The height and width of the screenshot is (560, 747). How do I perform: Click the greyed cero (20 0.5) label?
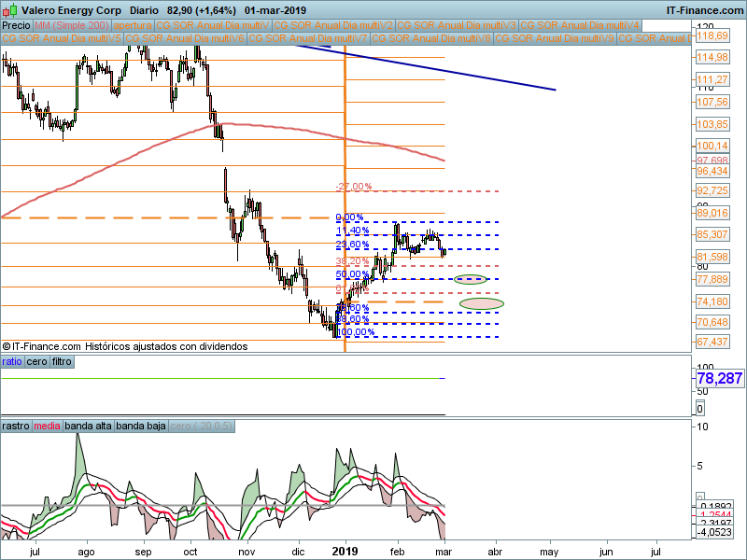click(x=201, y=426)
